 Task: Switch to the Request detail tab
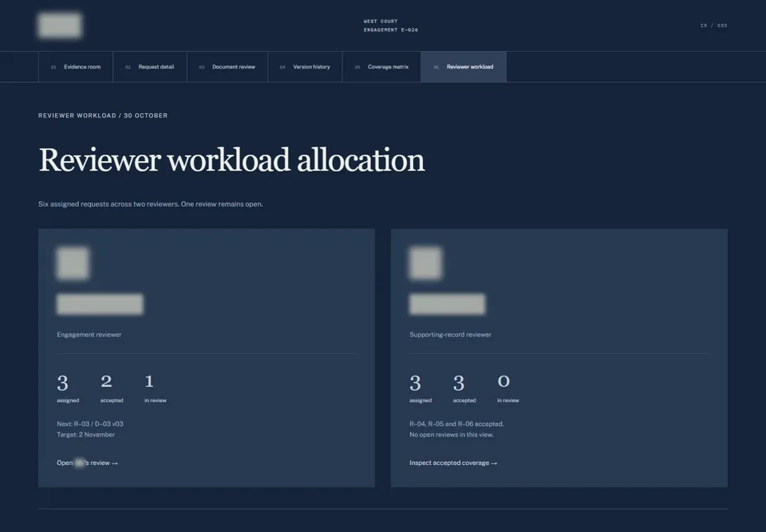(150, 67)
